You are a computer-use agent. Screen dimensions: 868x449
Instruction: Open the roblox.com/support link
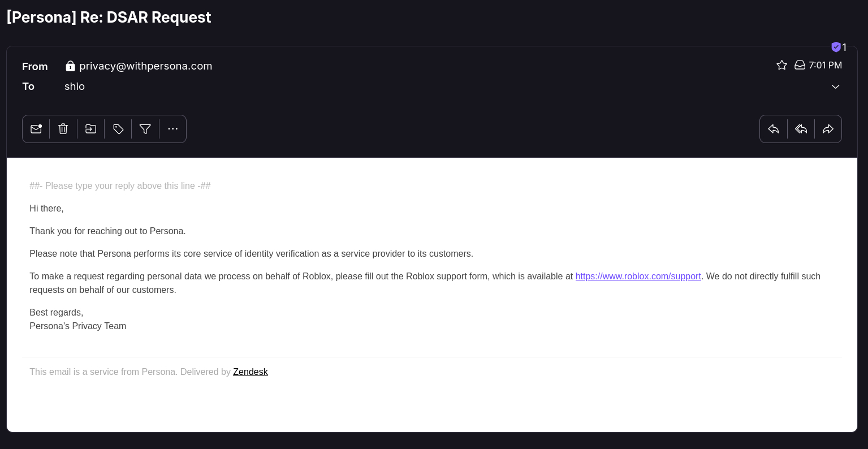[x=638, y=276]
